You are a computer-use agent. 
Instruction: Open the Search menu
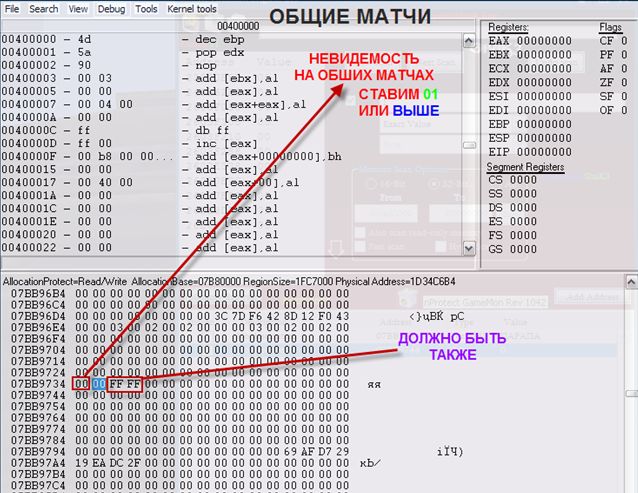(x=44, y=9)
